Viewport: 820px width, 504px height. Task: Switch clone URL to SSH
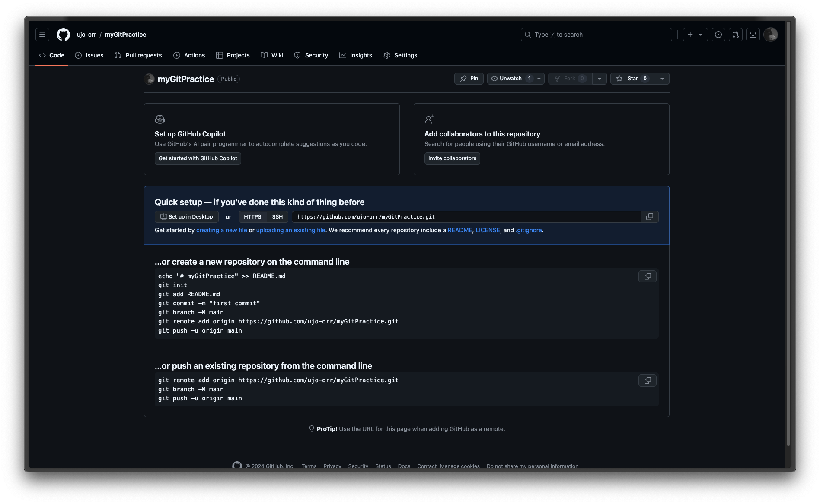point(278,217)
